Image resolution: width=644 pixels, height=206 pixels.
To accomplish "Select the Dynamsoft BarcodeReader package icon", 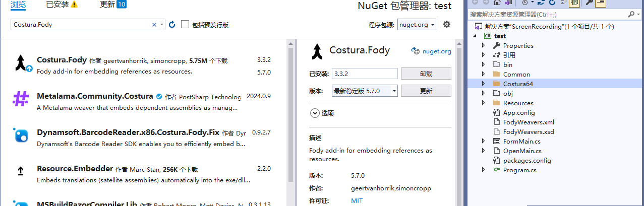I will click(21, 135).
